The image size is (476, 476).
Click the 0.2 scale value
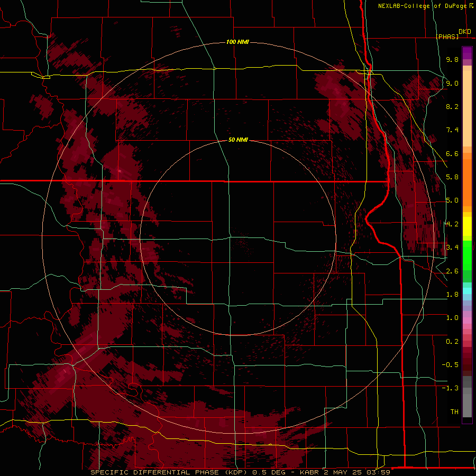452,342
